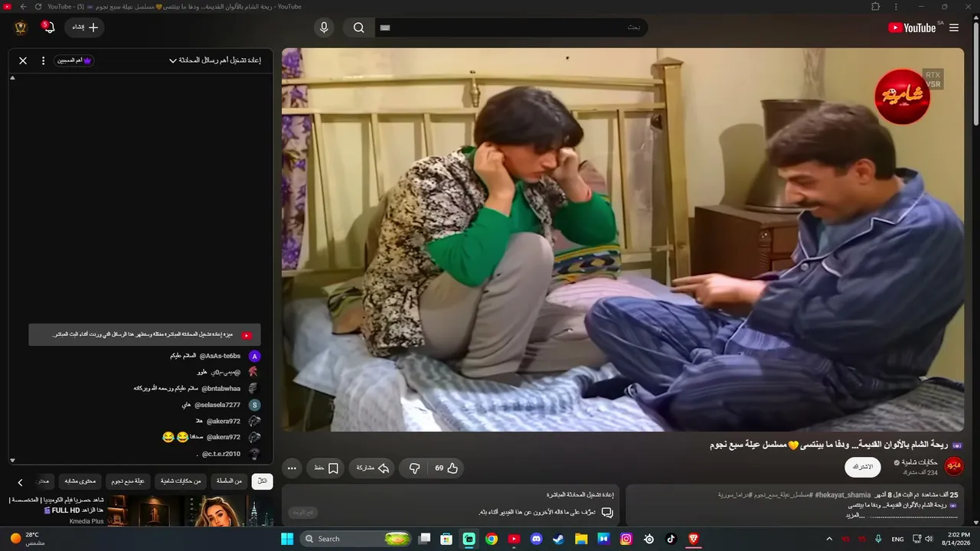Open the YouTube home logo

point(912,28)
